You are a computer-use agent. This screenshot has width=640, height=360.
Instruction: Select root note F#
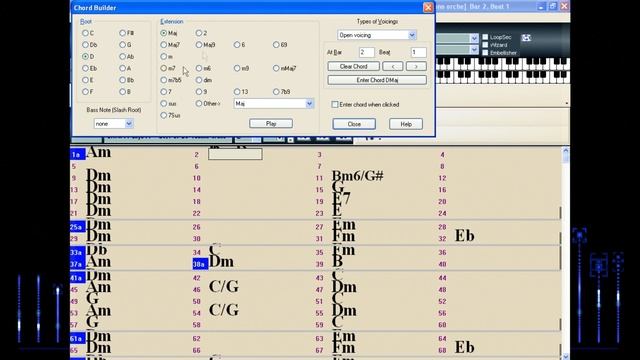[122, 33]
